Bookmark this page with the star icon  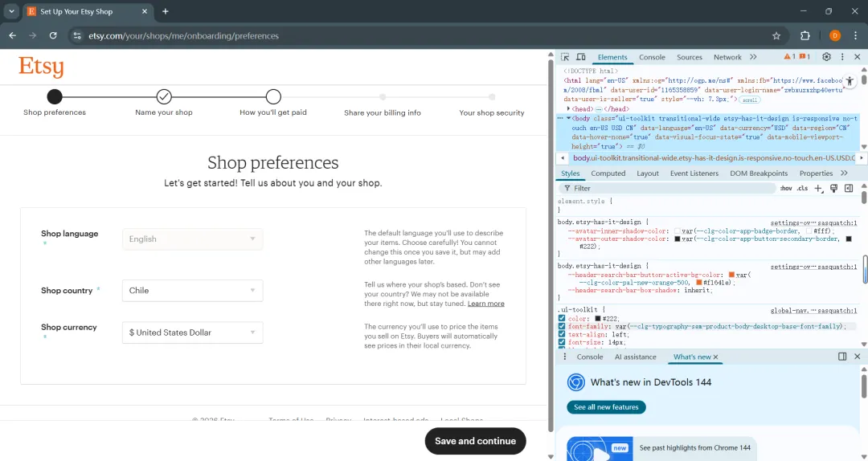776,36
